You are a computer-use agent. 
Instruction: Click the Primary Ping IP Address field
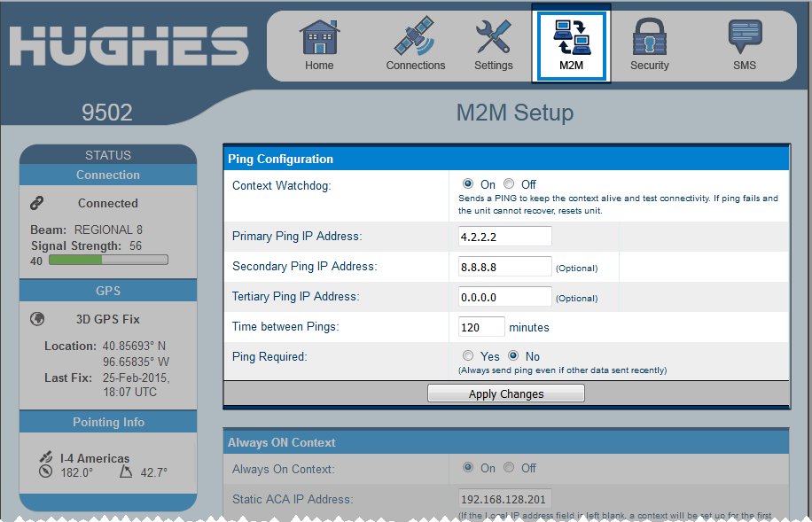point(505,237)
